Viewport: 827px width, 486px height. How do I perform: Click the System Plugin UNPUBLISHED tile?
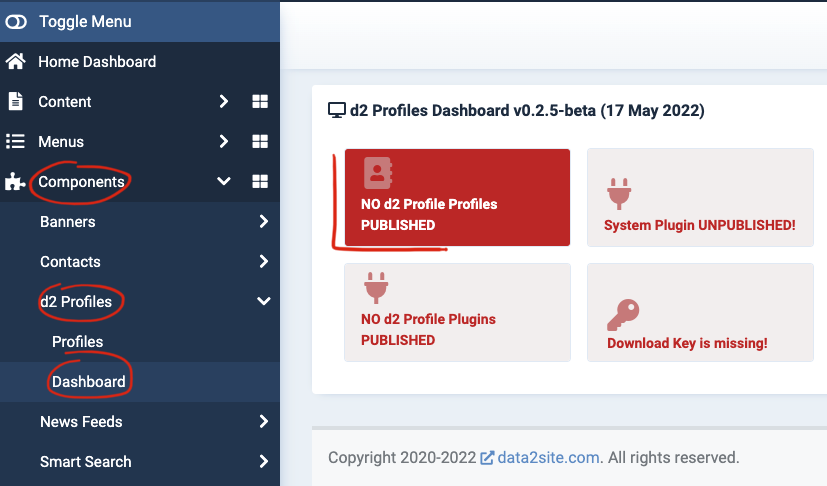pyautogui.click(x=700, y=197)
